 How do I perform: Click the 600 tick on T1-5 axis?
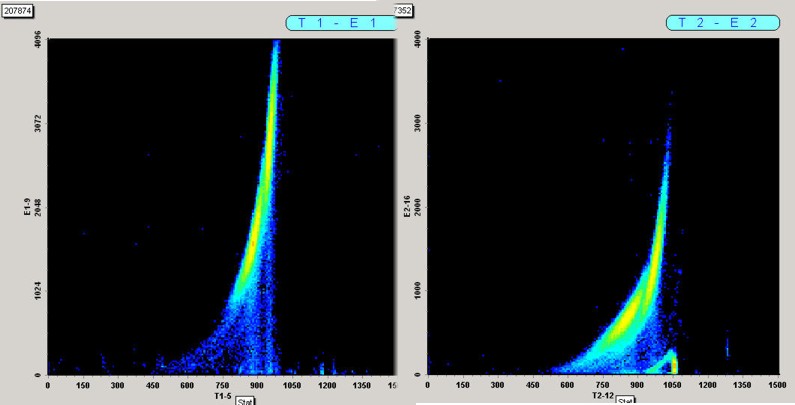(x=187, y=385)
